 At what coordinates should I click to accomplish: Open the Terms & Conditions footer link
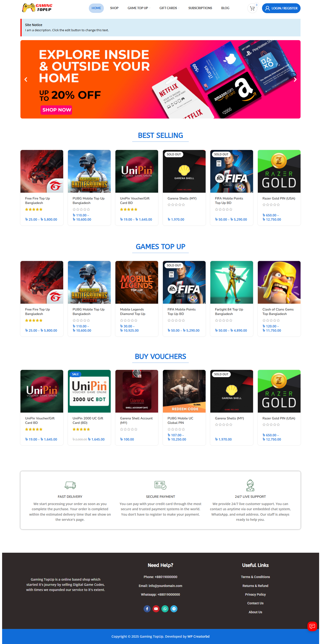(255, 577)
